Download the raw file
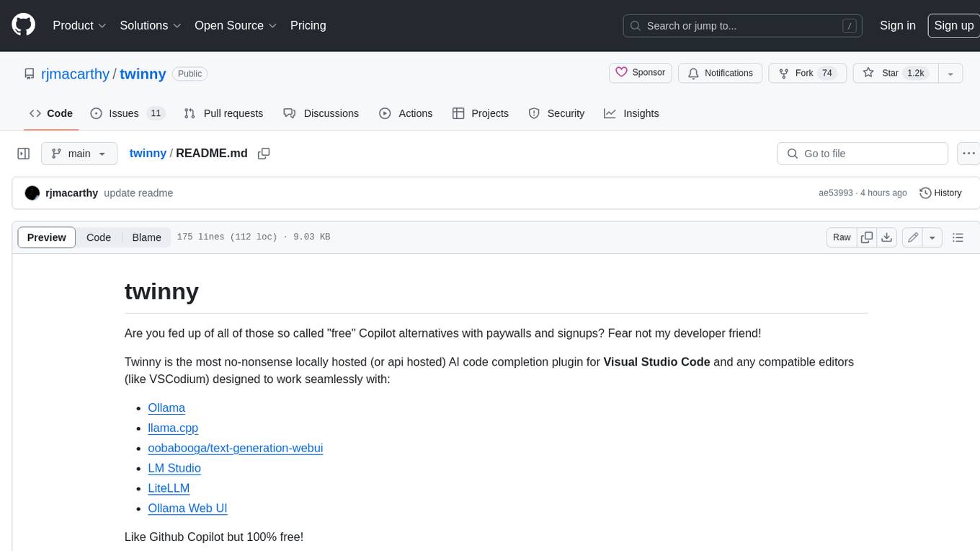This screenshot has height=551, width=980. pyautogui.click(x=887, y=237)
